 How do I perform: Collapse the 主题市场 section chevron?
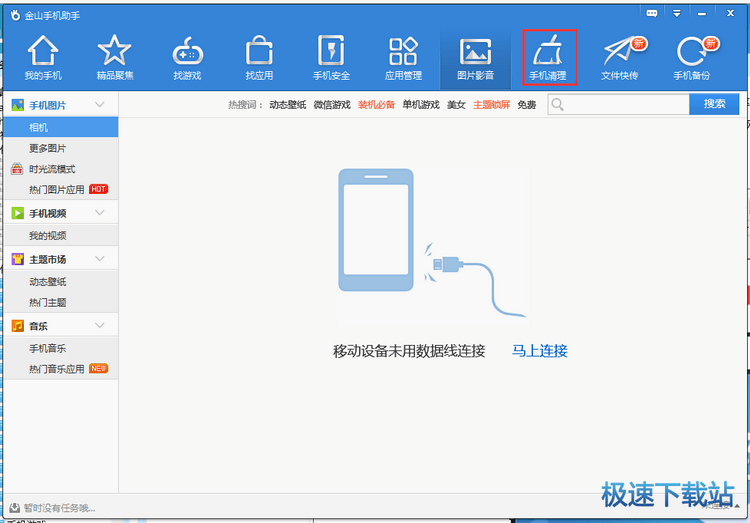99,258
